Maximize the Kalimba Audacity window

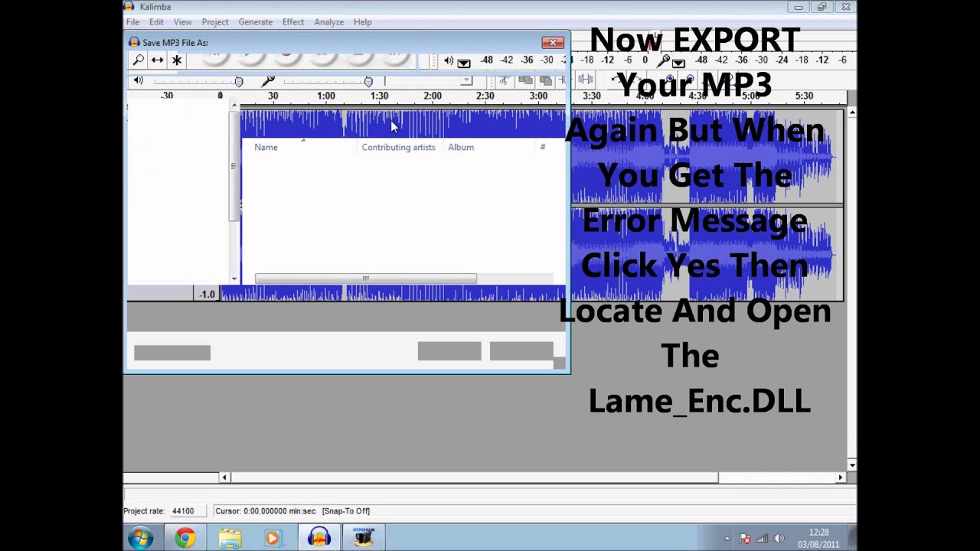click(x=822, y=7)
